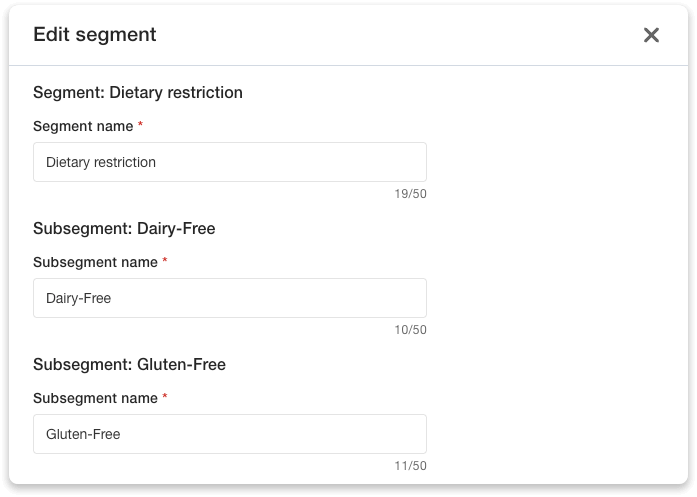Click the red asterisk beside Segment name
The width and height of the screenshot is (697, 497).
click(141, 125)
